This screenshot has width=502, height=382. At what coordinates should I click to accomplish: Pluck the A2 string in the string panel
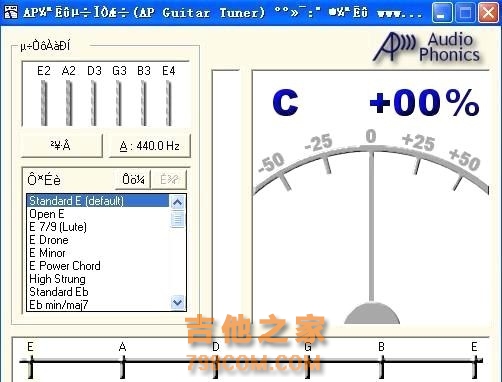pos(69,103)
